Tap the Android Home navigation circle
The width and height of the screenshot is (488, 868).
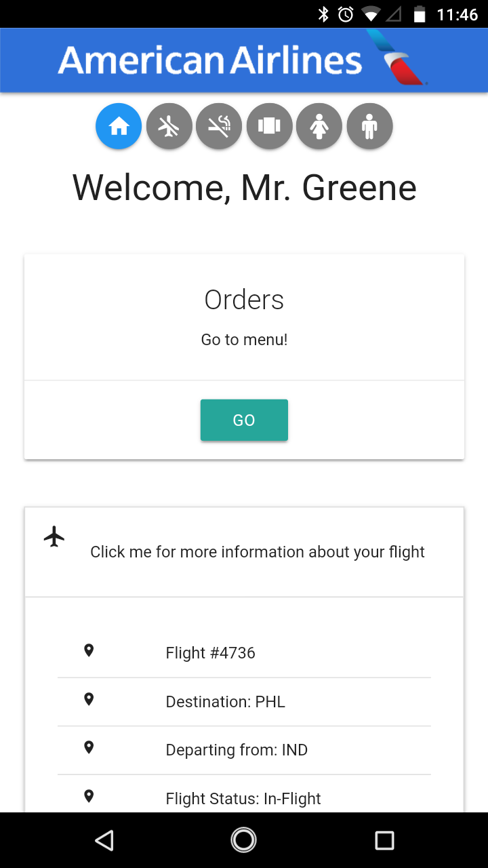[243, 840]
